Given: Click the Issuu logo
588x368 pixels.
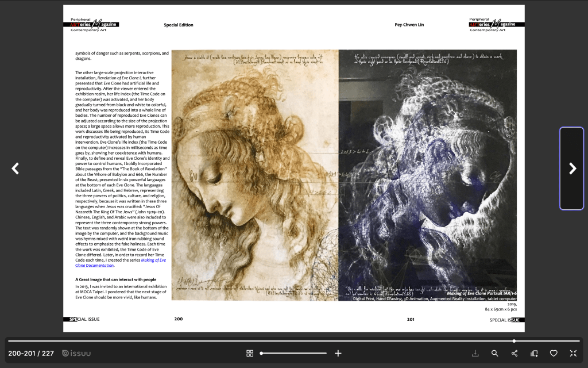Looking at the screenshot, I should pos(76,353).
